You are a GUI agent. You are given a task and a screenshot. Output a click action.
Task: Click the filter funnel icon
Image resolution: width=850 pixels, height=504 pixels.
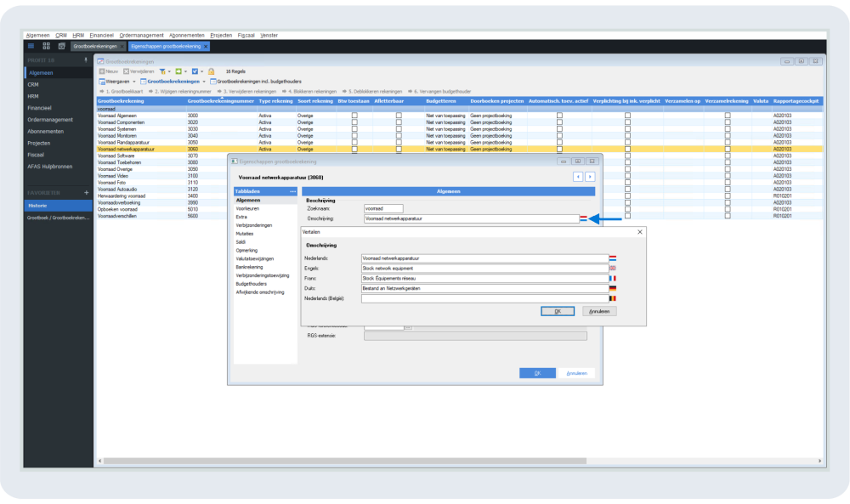click(x=162, y=71)
